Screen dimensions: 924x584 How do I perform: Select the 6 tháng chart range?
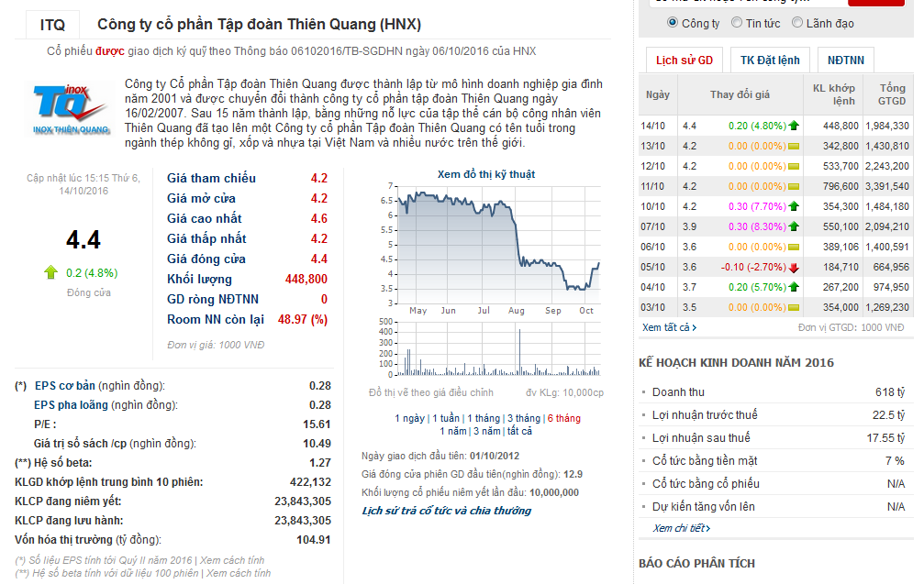click(x=564, y=418)
